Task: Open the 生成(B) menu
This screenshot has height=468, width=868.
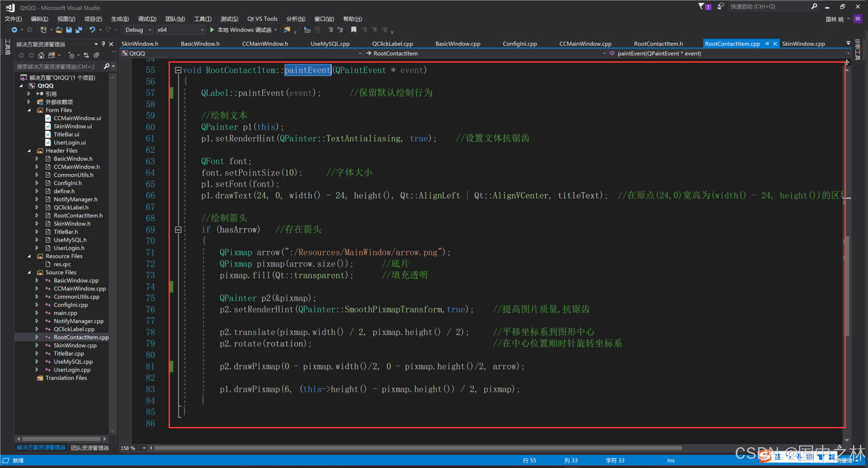Action: (x=120, y=18)
